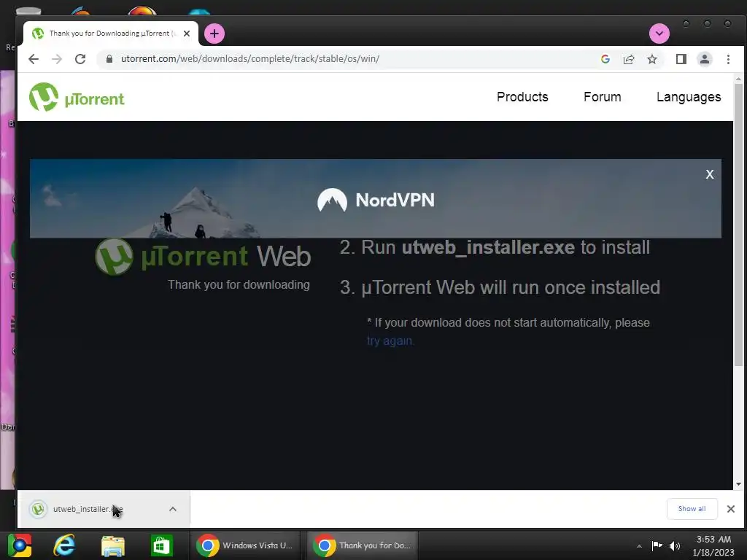Click the NordVPN banner logo
Image resolution: width=747 pixels, height=560 pixels.
tap(376, 200)
